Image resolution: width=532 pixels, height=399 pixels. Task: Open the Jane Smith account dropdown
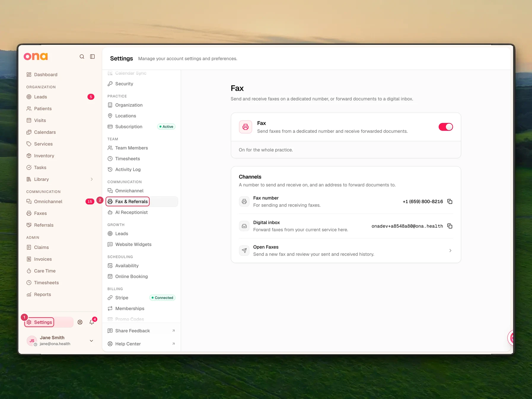tap(91, 341)
